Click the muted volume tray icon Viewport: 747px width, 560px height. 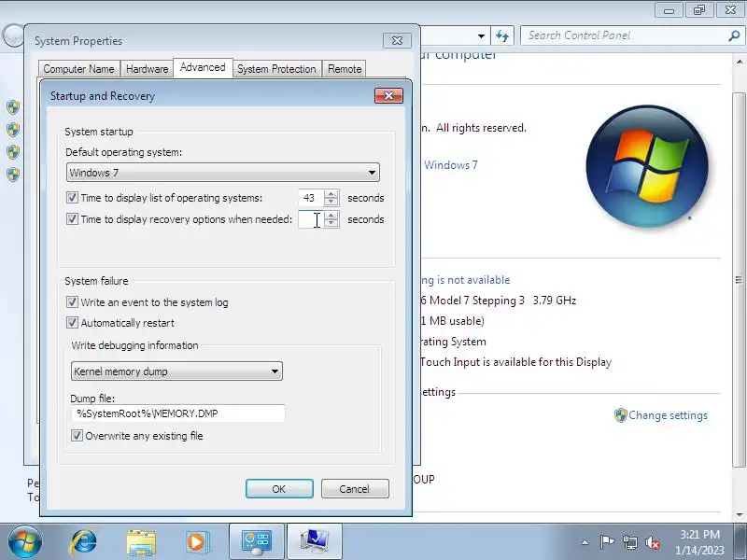tap(653, 542)
